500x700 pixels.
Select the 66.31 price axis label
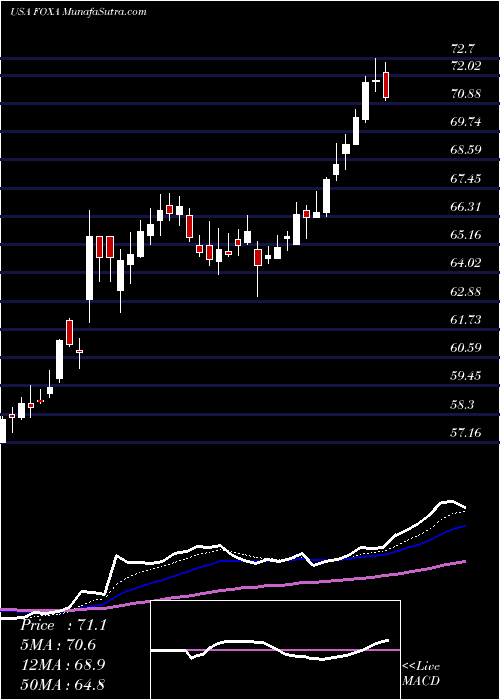click(466, 207)
